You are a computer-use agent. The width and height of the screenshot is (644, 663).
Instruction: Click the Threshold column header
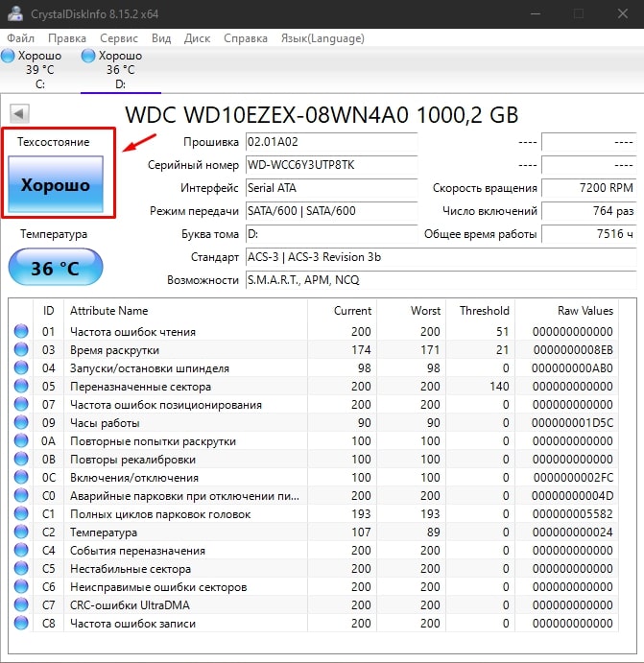point(480,311)
